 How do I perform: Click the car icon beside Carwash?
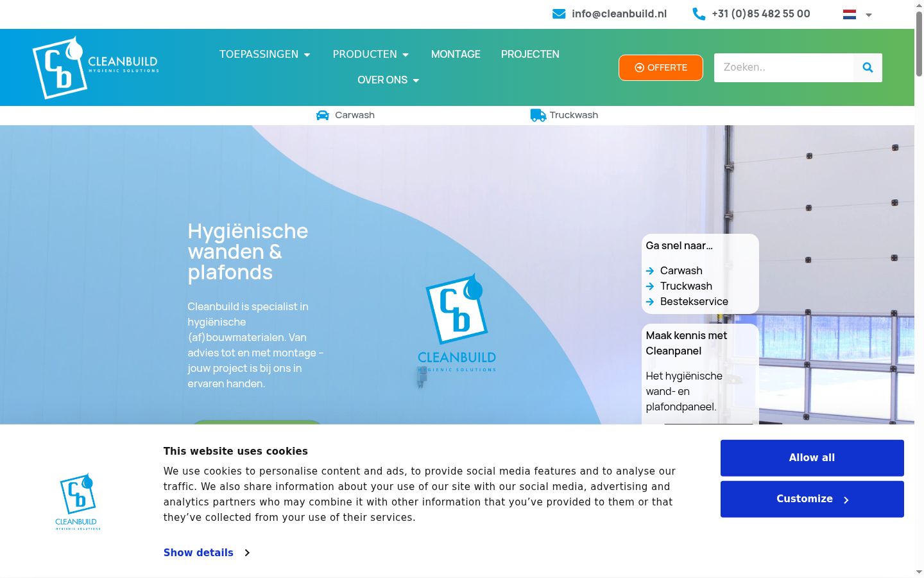[x=323, y=115]
